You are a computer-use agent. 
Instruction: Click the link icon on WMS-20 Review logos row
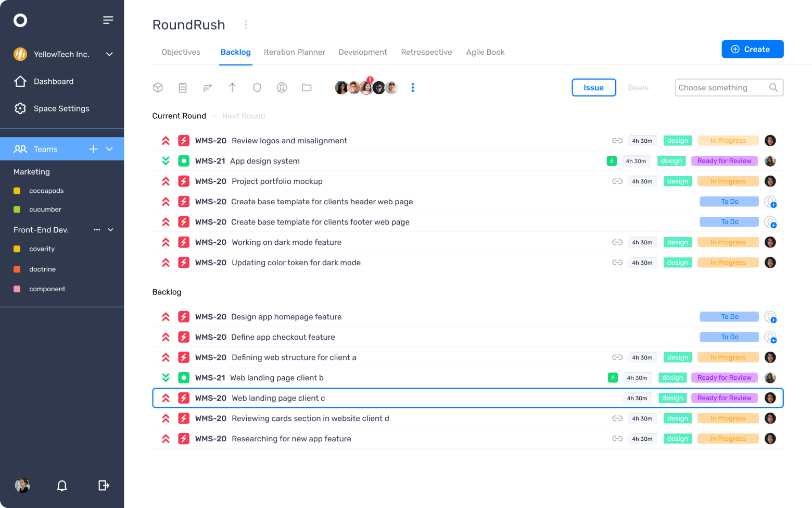(x=617, y=140)
